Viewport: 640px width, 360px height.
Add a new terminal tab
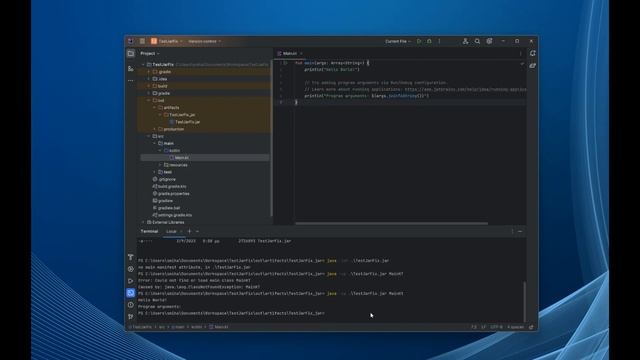189,231
